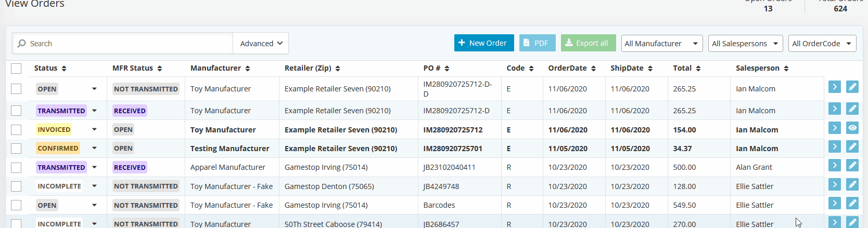Edit order IM280920725712-D-D with pencil icon

852,87
